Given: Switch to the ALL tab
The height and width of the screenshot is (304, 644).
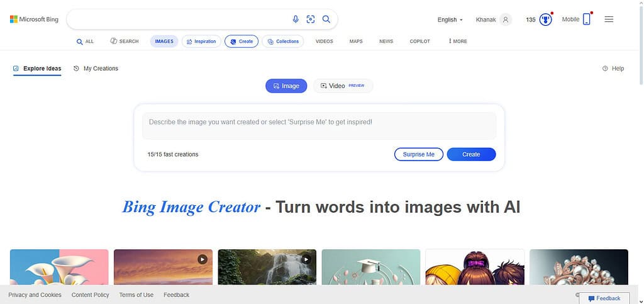Looking at the screenshot, I should tap(85, 41).
